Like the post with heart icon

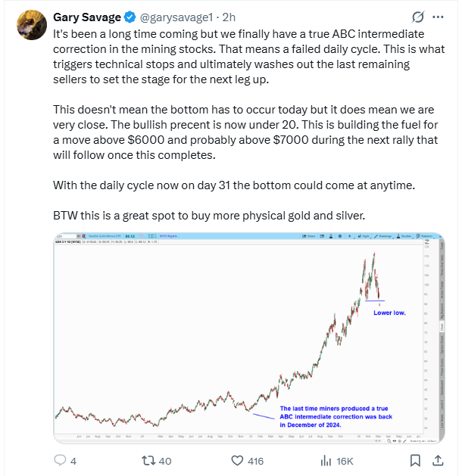point(237,459)
